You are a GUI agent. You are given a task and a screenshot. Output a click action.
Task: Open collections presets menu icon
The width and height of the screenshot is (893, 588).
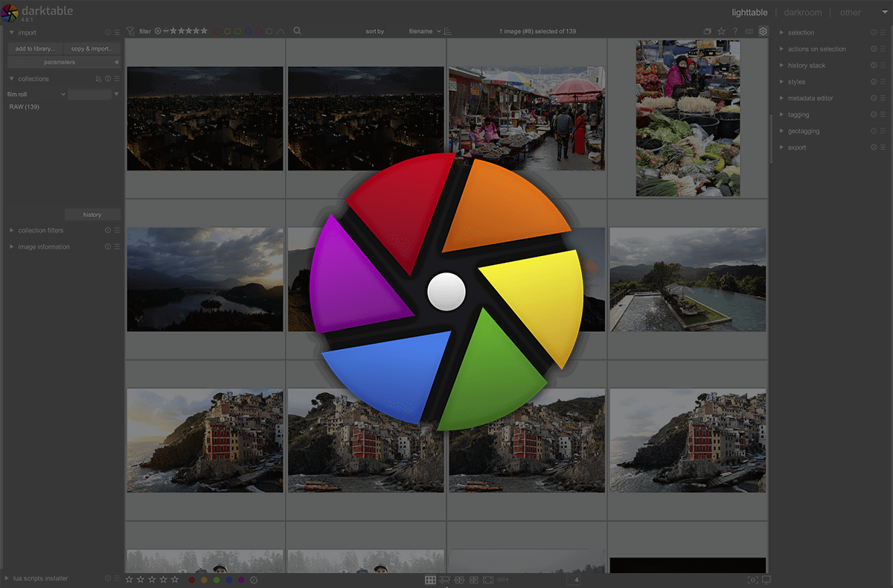point(117,79)
